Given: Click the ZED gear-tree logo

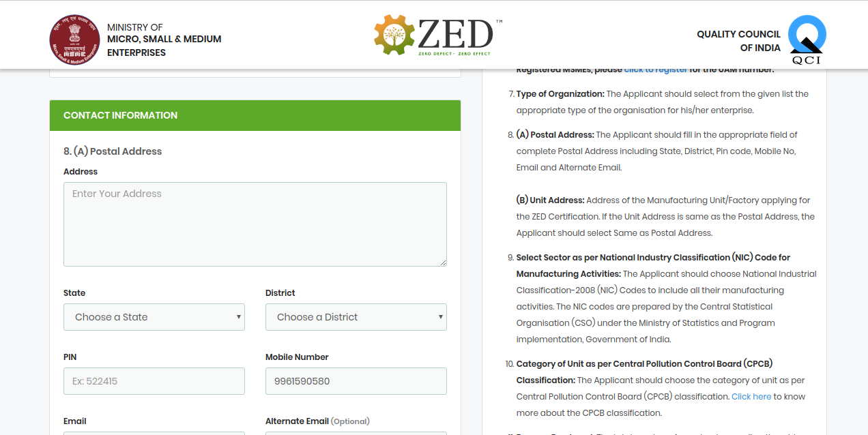Looking at the screenshot, I should 392,34.
